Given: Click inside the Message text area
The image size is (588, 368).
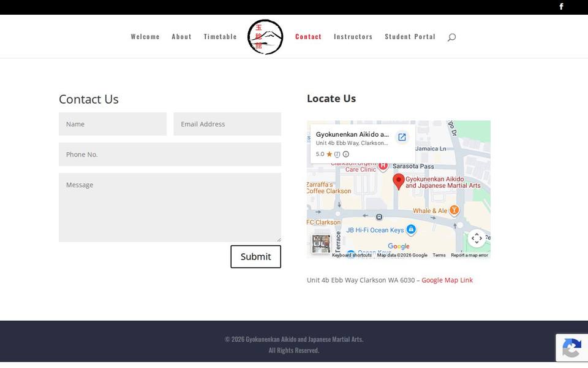Looking at the screenshot, I should pyautogui.click(x=170, y=207).
